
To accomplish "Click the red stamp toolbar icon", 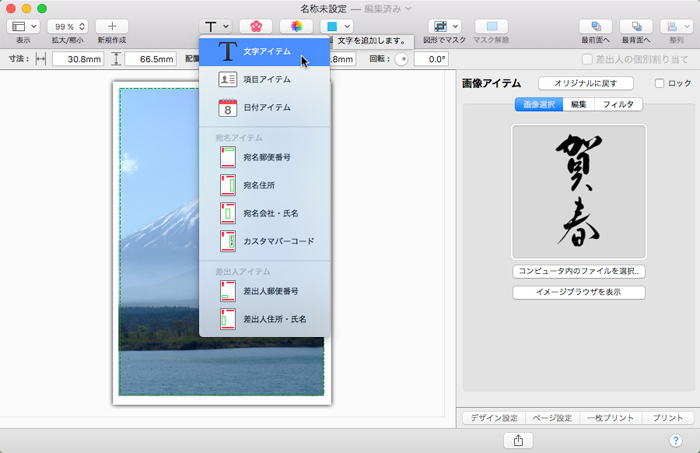I will pos(255,26).
